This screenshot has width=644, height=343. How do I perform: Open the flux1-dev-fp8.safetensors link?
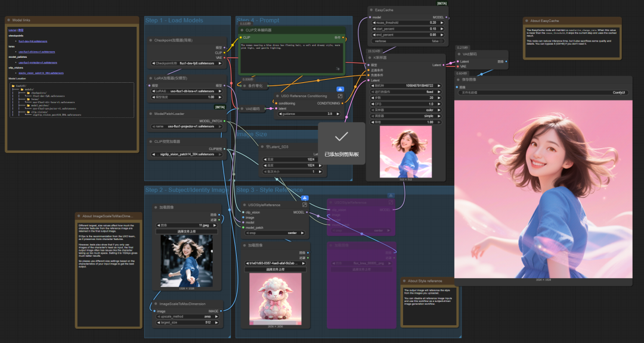[x=33, y=41]
